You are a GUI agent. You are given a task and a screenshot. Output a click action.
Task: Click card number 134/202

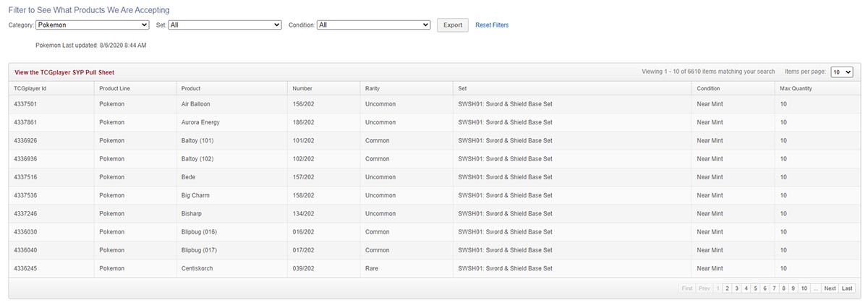click(303, 214)
